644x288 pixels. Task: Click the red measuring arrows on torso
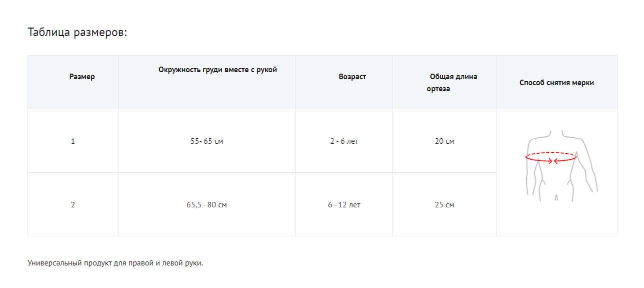552,161
